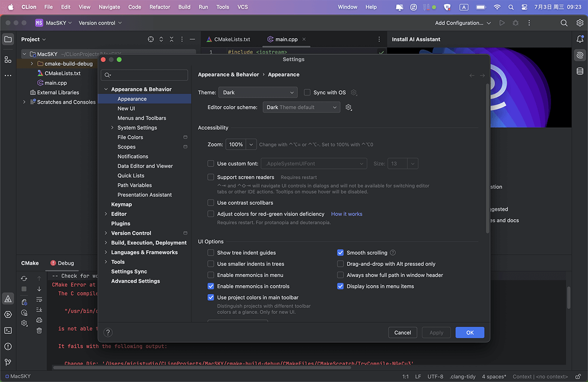
Task: Click the help question mark in Settings dialog
Action: click(x=108, y=333)
